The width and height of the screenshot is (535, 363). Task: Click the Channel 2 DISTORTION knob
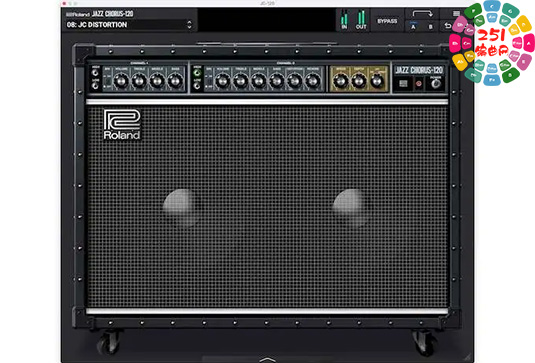(294, 81)
